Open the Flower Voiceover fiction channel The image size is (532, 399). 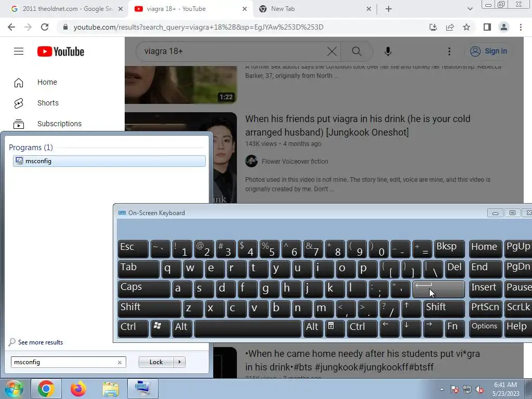tap(295, 162)
